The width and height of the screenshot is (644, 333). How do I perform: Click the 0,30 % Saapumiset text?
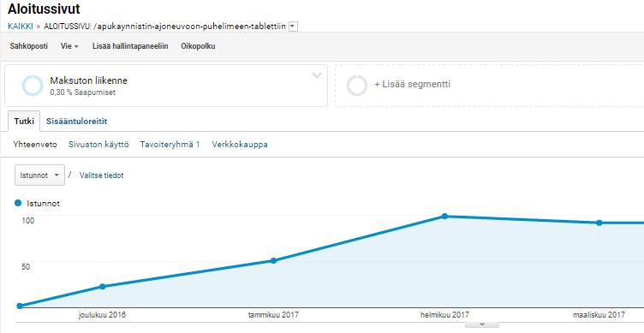tap(82, 92)
